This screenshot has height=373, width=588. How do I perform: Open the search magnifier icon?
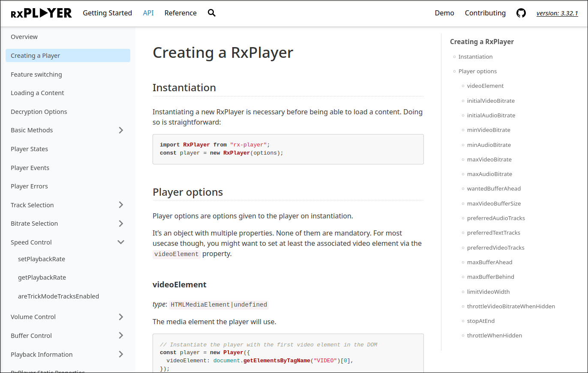pos(211,13)
